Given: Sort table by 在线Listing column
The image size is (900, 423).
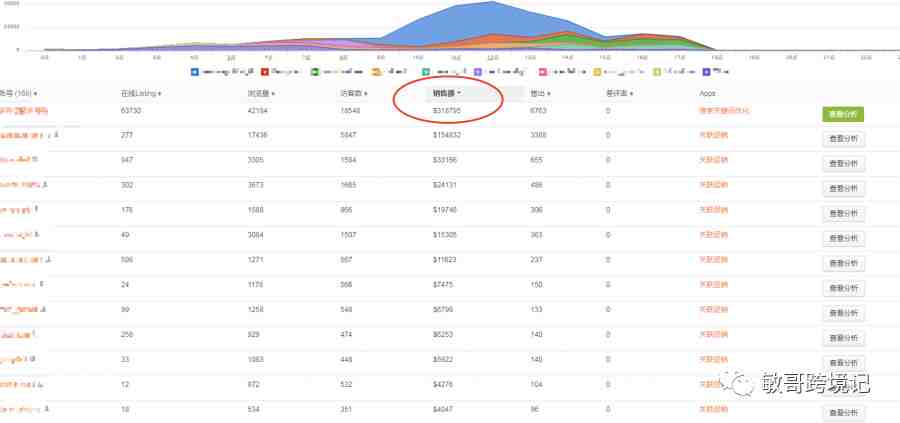Looking at the screenshot, I should point(141,93).
